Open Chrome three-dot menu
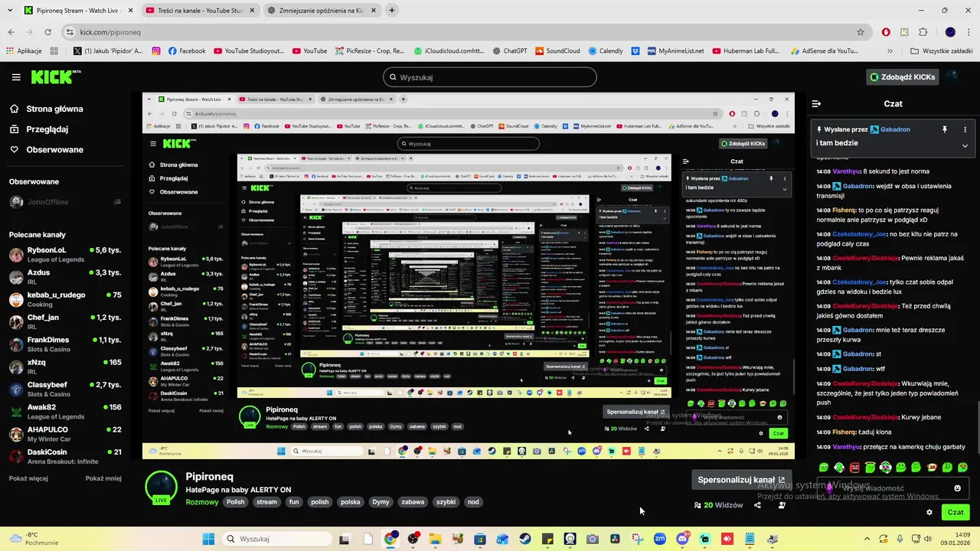980x551 pixels. pos(968,32)
